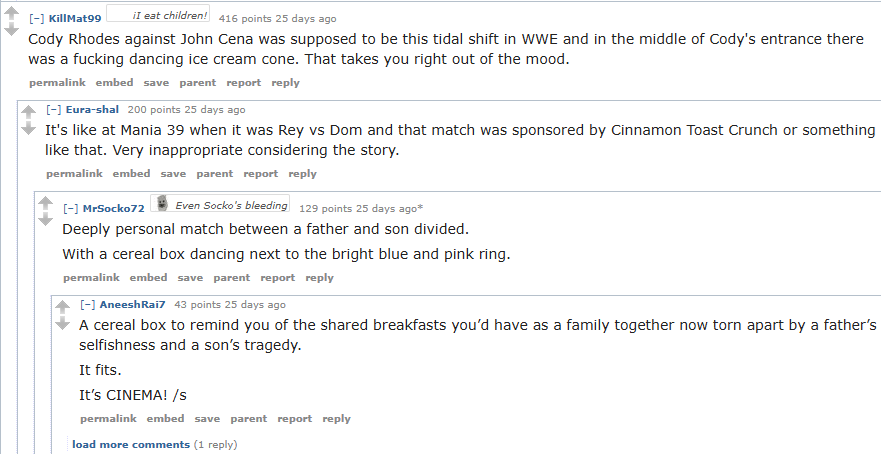Screen dimensions: 881x454
Task: Go to parent of AneeshRai7's comment
Action: 249,419
